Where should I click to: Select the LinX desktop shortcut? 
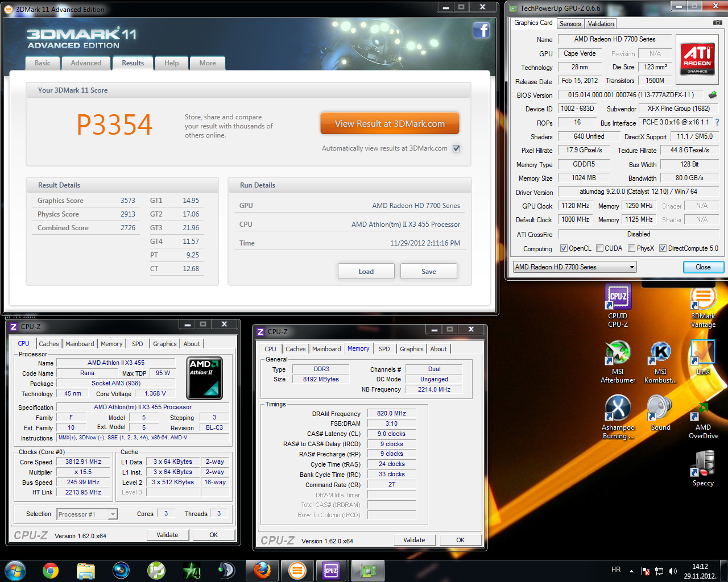tap(703, 358)
